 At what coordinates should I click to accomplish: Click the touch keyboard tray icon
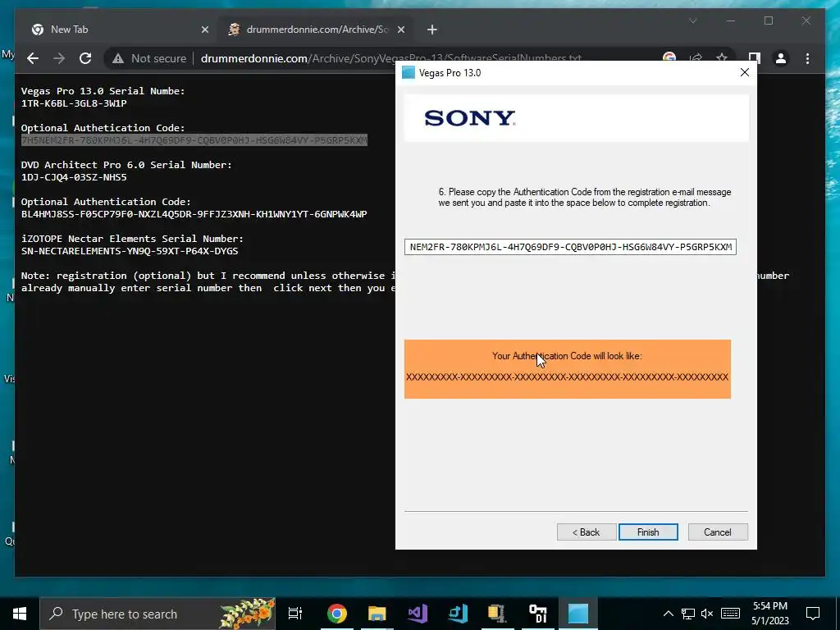point(730,614)
